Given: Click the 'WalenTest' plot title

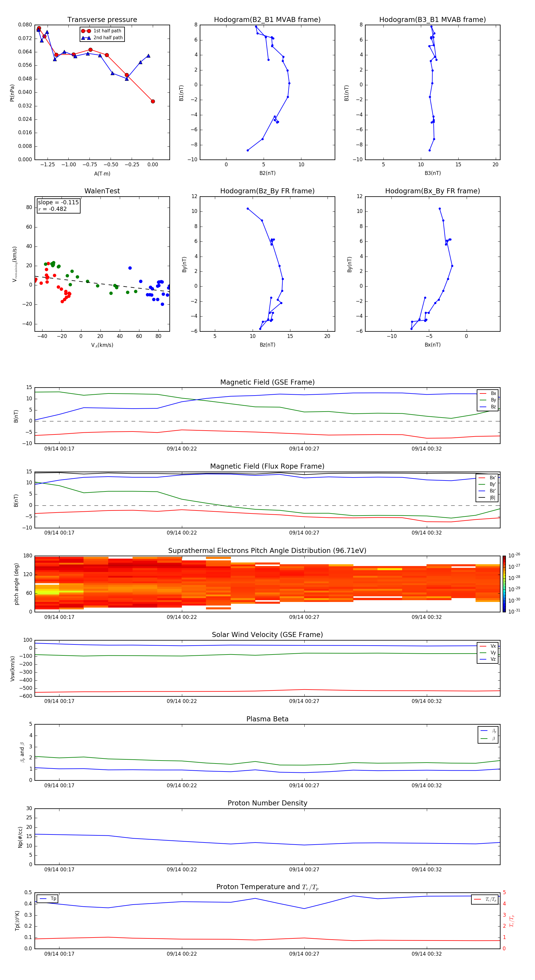Looking at the screenshot, I should pos(102,191).
